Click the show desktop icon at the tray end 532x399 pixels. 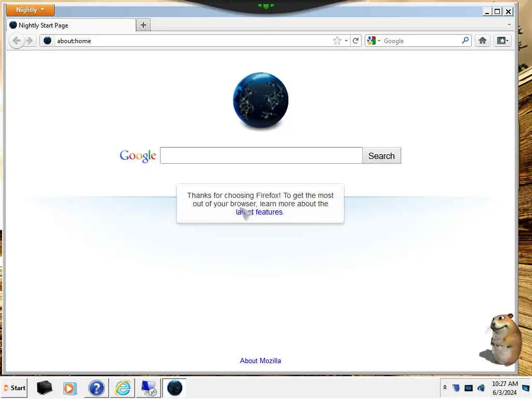click(x=526, y=388)
